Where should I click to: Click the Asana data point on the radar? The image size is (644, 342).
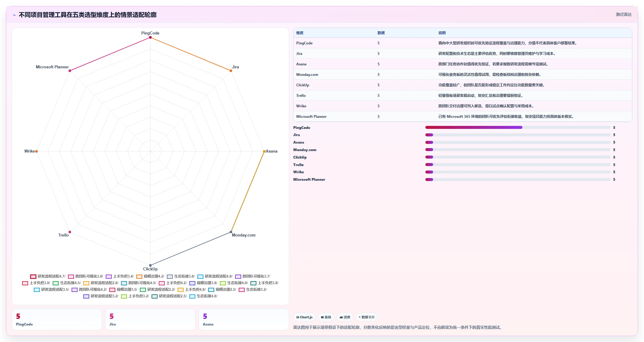coord(264,151)
